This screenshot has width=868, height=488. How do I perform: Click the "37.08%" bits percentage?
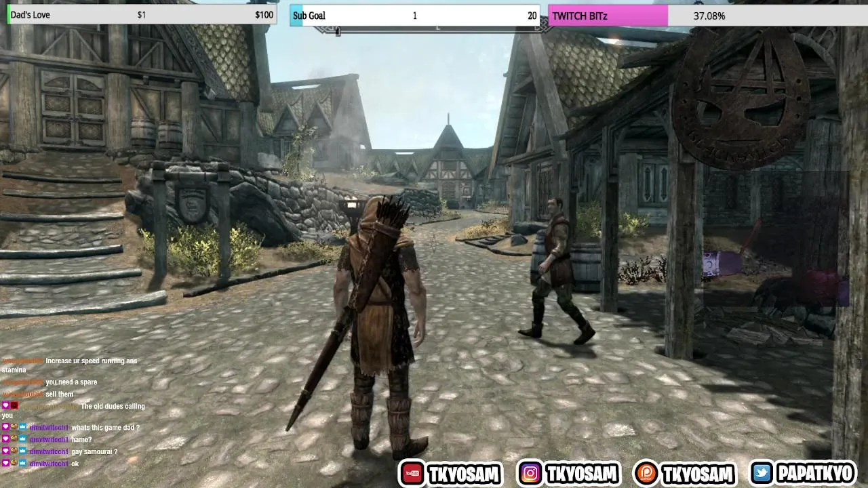coord(709,16)
